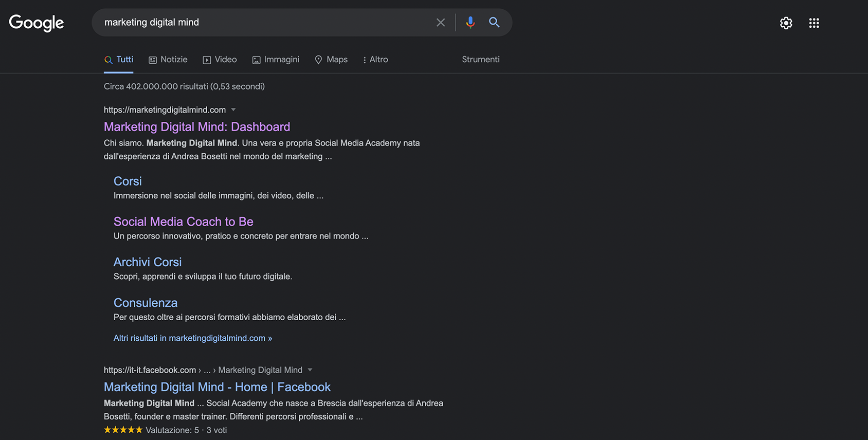Open Google apps grid icon

[814, 23]
